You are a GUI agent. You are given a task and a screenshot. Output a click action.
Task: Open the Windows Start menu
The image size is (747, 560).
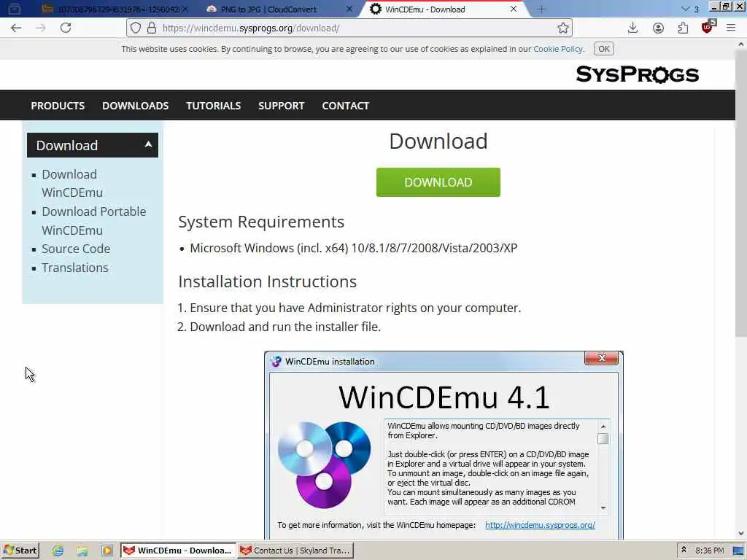click(20, 551)
